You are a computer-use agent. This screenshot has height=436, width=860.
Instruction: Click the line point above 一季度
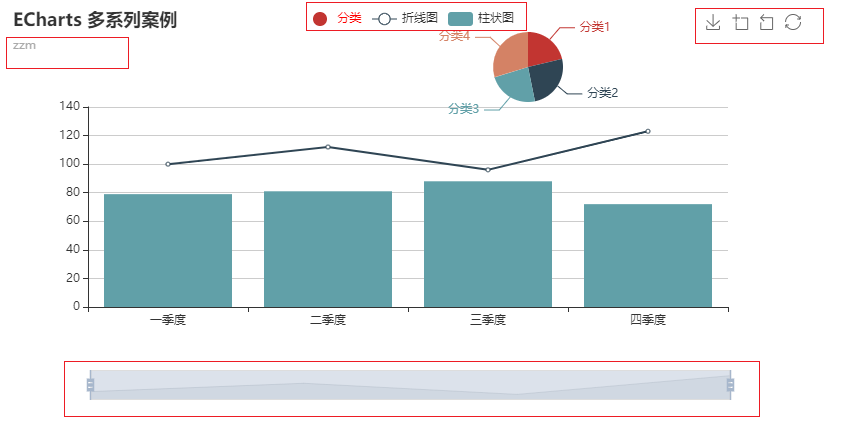[168, 164]
